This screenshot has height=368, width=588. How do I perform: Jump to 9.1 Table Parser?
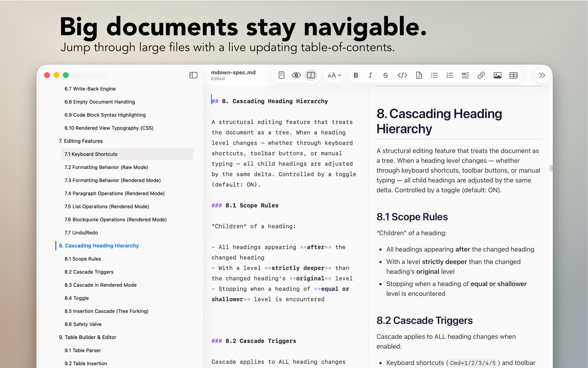(x=83, y=350)
